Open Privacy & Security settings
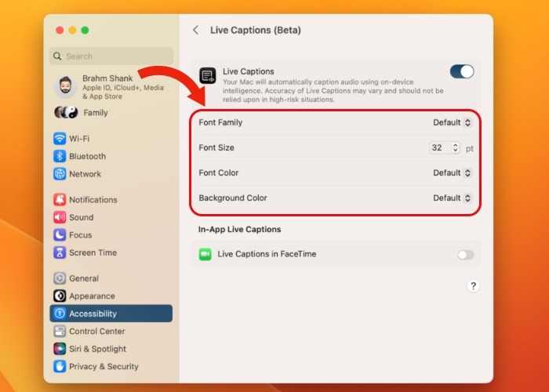This screenshot has width=549, height=392. pyautogui.click(x=111, y=366)
